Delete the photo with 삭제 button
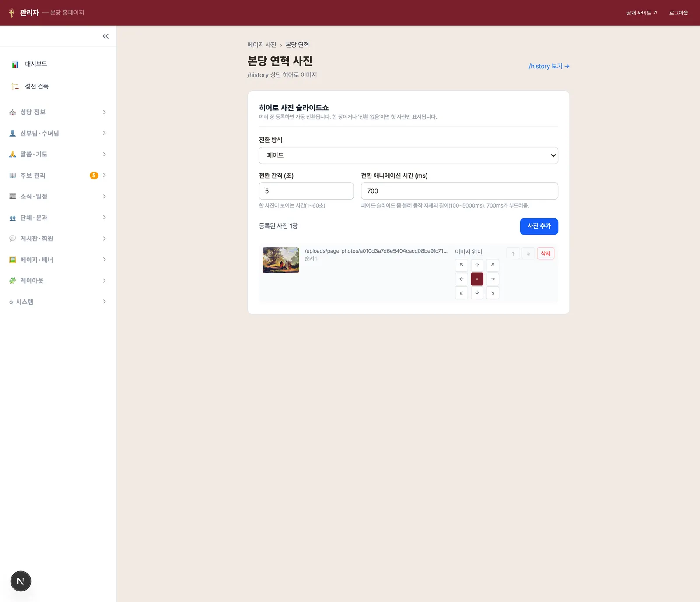Screen dimensions: 700x602 pyautogui.click(x=546, y=253)
